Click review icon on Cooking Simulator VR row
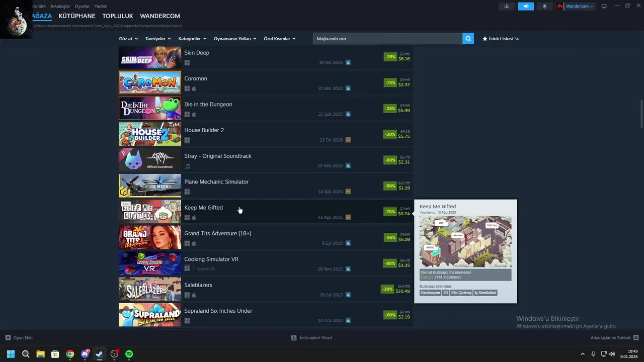The width and height of the screenshot is (644, 362). pos(348,269)
